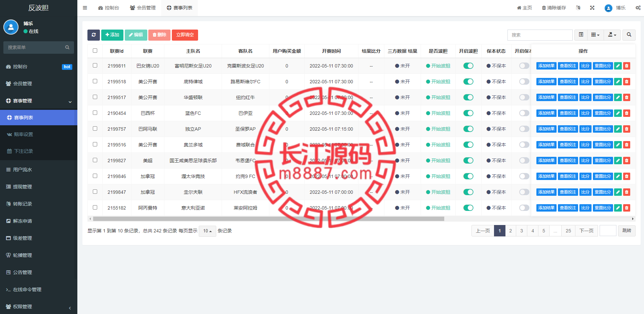644x314 pixels.
Task: Click the hamburger menu toggle icon
Action: [85, 8]
